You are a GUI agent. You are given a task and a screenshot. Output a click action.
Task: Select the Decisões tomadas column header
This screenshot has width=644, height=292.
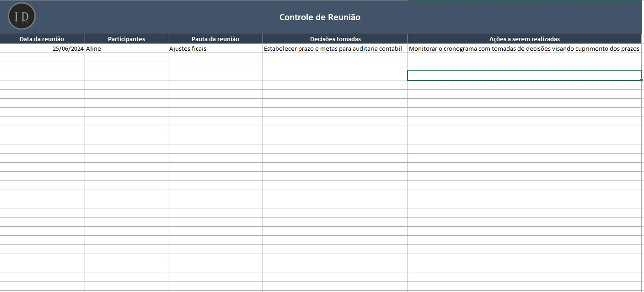[x=335, y=39]
